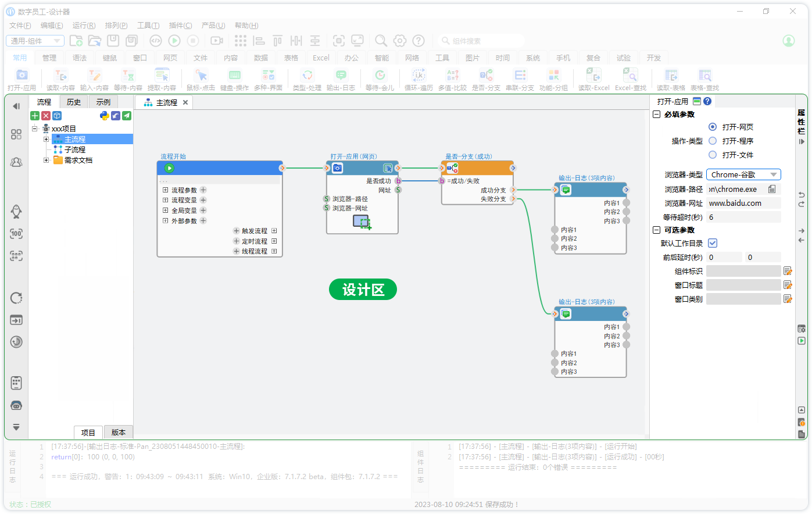Click the 窗口标题 edit icon

(788, 285)
